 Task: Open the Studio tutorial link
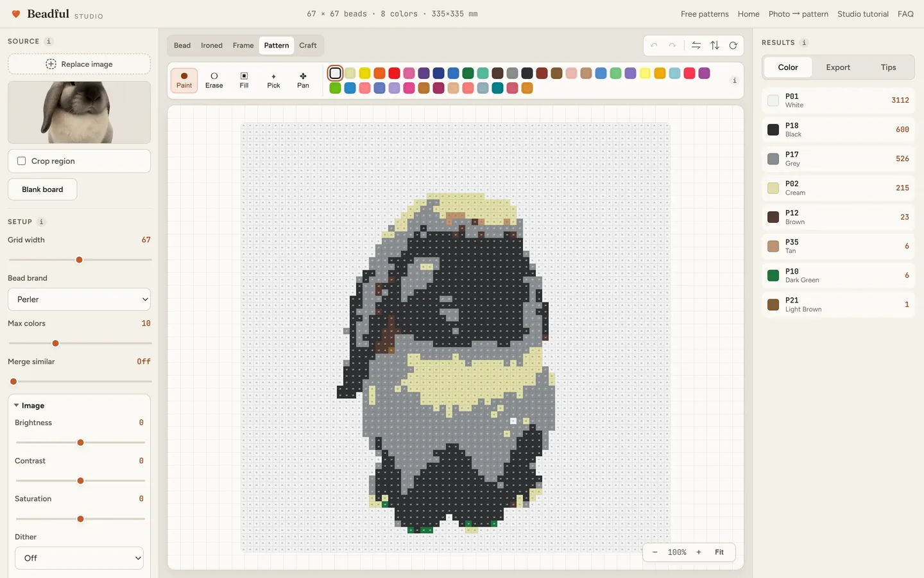coord(863,14)
